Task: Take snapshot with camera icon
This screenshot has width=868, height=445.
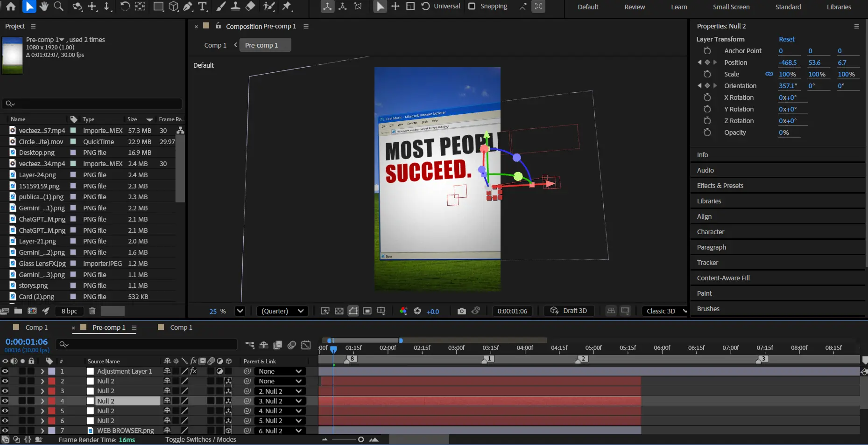Action: point(461,311)
